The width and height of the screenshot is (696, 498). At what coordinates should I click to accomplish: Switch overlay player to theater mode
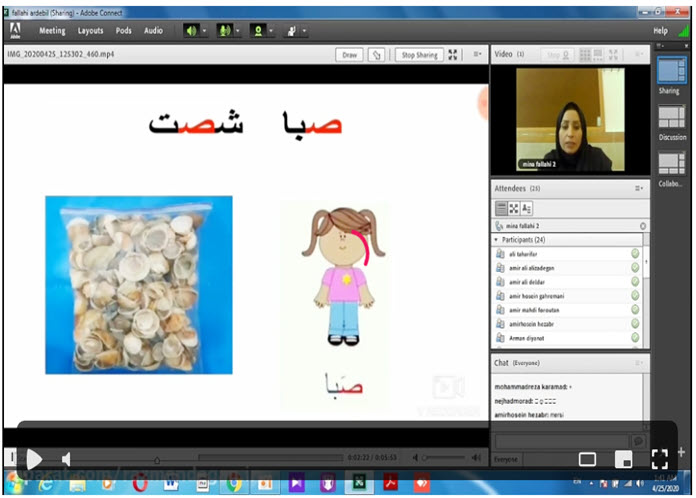[x=587, y=459]
